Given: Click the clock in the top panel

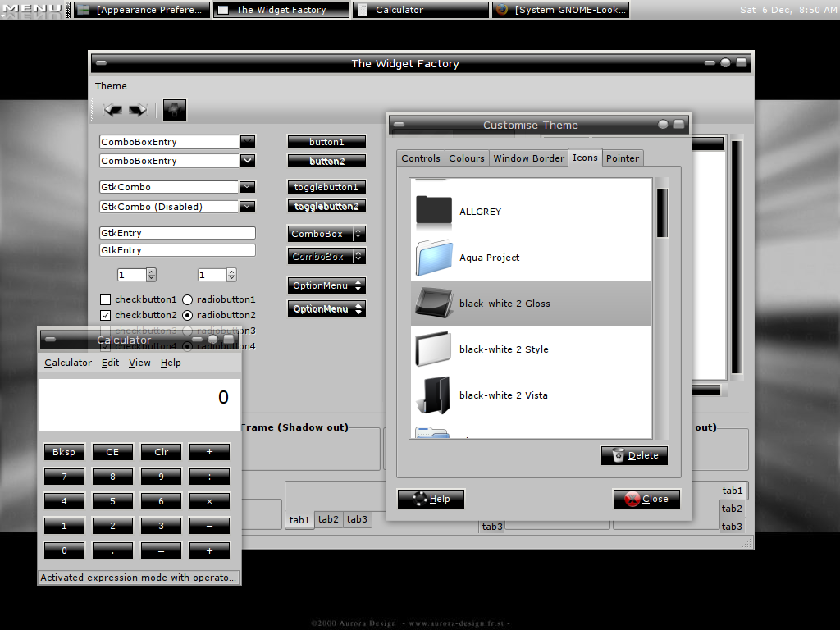Looking at the screenshot, I should pyautogui.click(x=787, y=10).
